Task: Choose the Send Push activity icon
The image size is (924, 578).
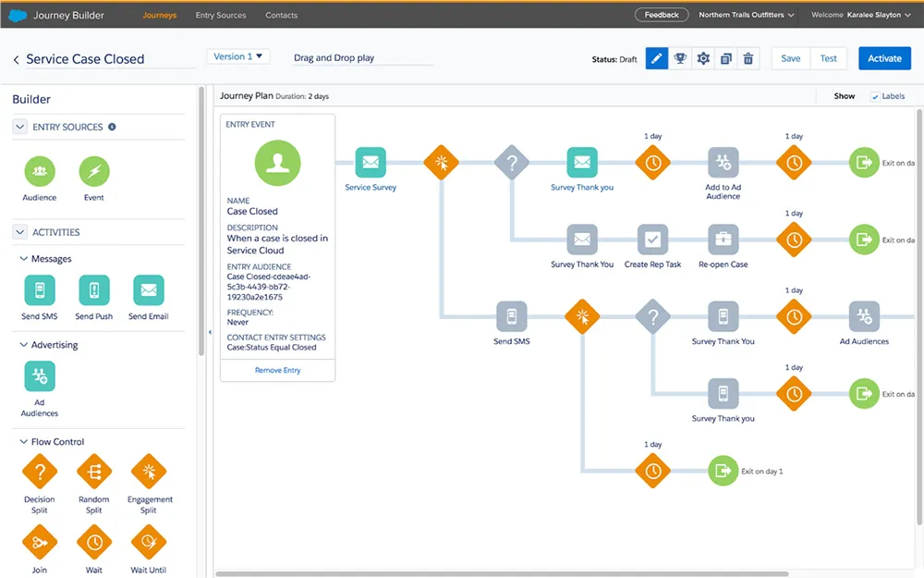Action: click(x=94, y=290)
